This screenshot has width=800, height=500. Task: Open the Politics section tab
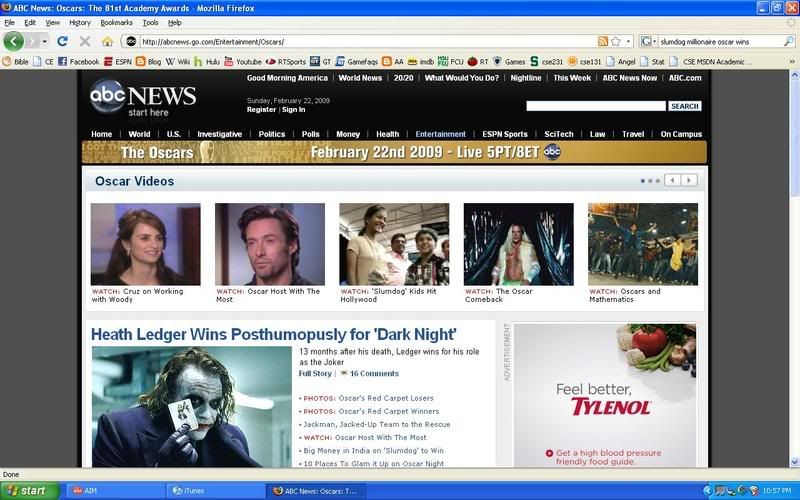(x=271, y=134)
